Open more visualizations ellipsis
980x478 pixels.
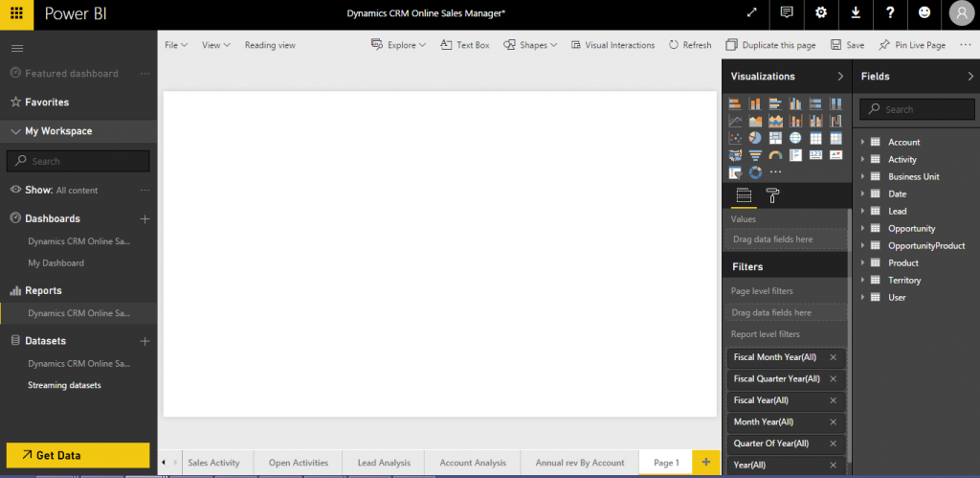pyautogui.click(x=775, y=172)
